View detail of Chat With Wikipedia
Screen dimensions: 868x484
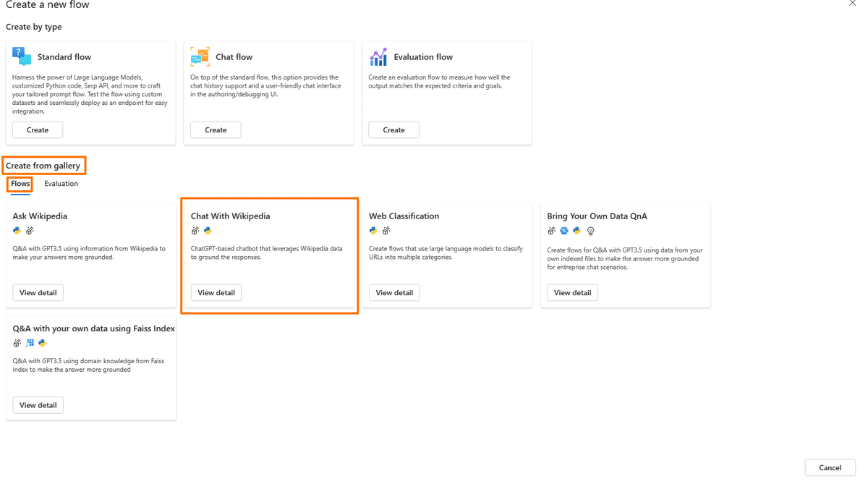coord(216,292)
